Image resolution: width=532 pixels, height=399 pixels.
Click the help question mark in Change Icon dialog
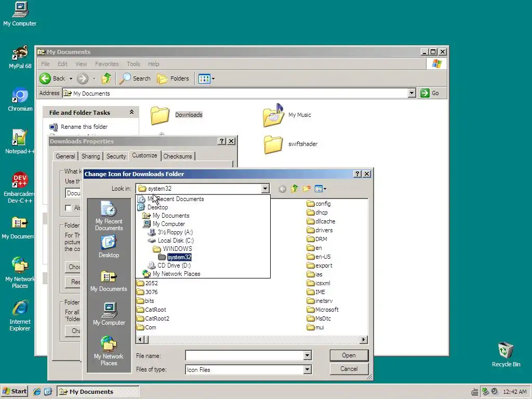(x=357, y=174)
